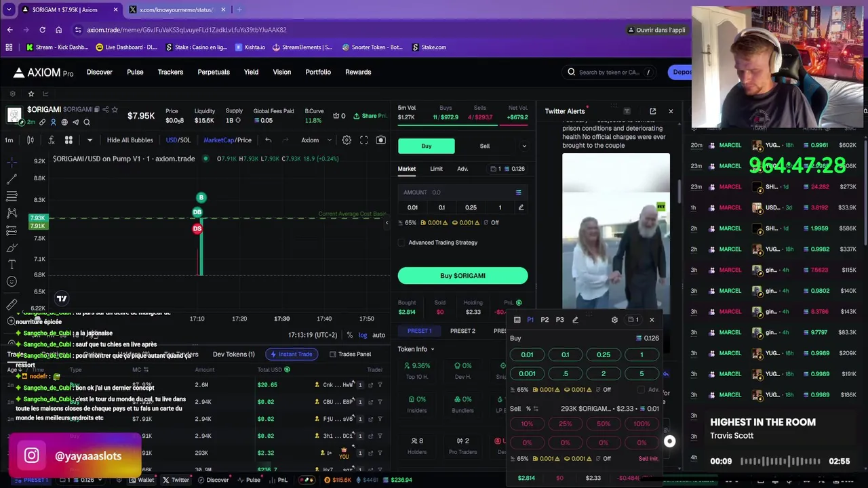Viewport: 868px width, 488px height.
Task: Toggle auto scale on chart
Action: (378, 335)
